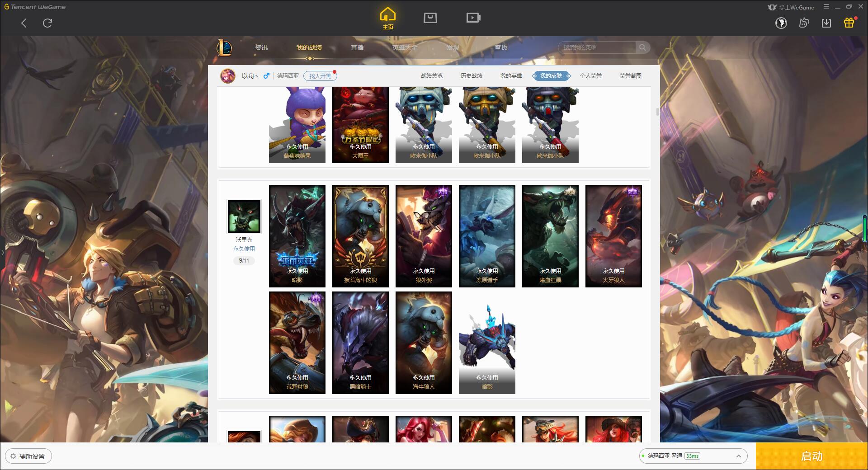This screenshot has width=868, height=470.
Task: Click the player avatar of 以舟
Action: [x=228, y=76]
